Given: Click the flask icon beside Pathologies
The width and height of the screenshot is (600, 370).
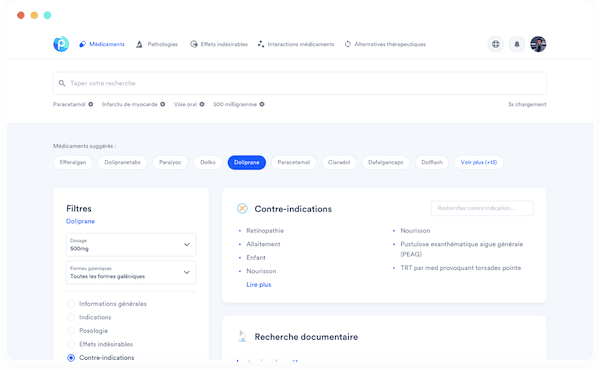Looking at the screenshot, I should click(139, 44).
